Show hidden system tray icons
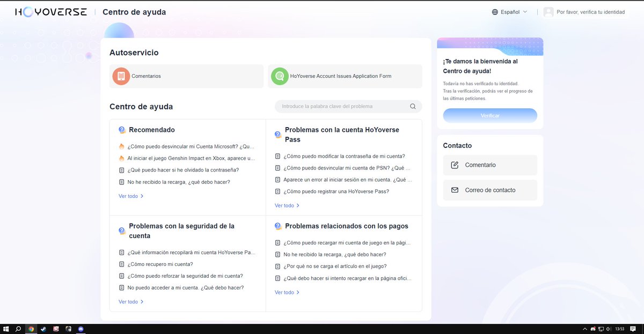The width and height of the screenshot is (644, 334). click(x=584, y=329)
